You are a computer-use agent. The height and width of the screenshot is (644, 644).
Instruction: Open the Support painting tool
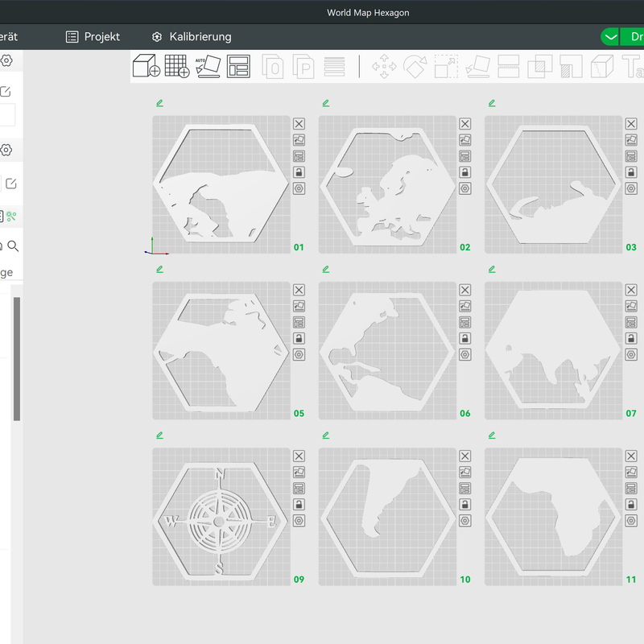click(571, 66)
